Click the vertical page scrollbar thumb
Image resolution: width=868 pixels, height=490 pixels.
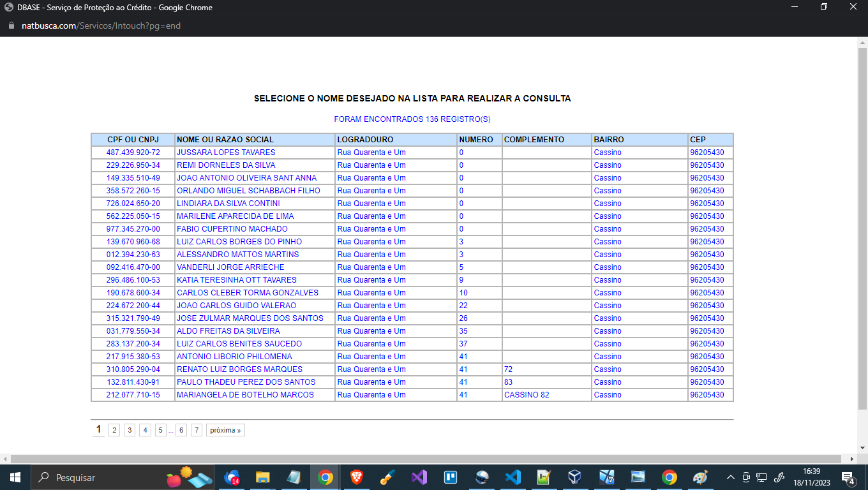tap(862, 228)
